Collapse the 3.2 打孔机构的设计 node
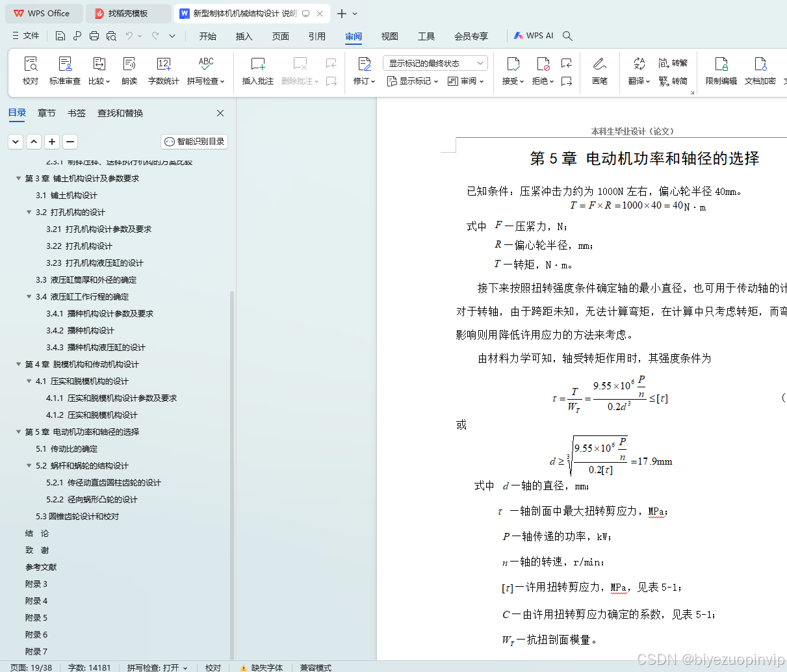This screenshot has height=672, width=787. tap(29, 212)
